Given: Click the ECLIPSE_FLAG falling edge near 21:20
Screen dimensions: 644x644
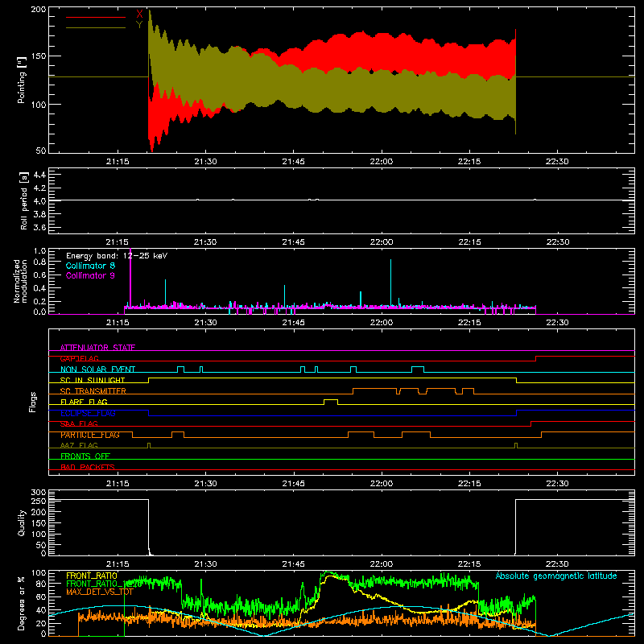Looking at the screenshot, I should [x=149, y=413].
